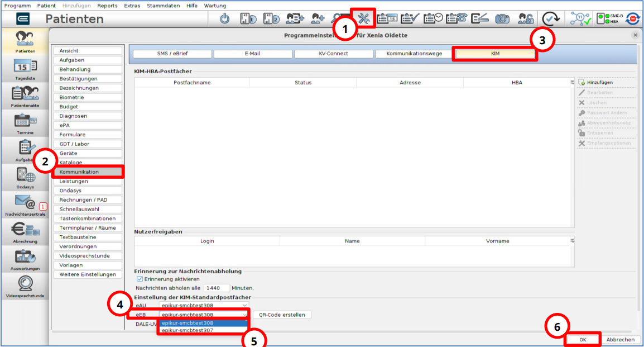
Task: Cancel the dialog with Abbrechen
Action: click(620, 340)
